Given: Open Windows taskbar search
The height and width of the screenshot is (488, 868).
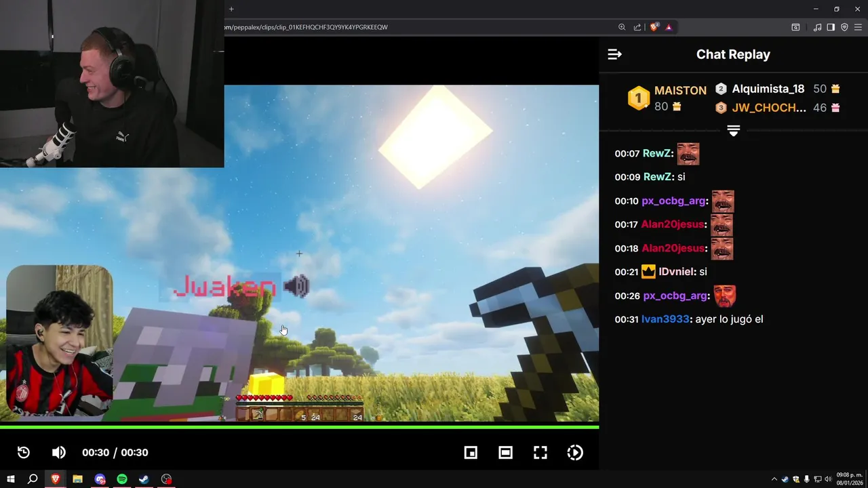Looking at the screenshot, I should point(33,479).
